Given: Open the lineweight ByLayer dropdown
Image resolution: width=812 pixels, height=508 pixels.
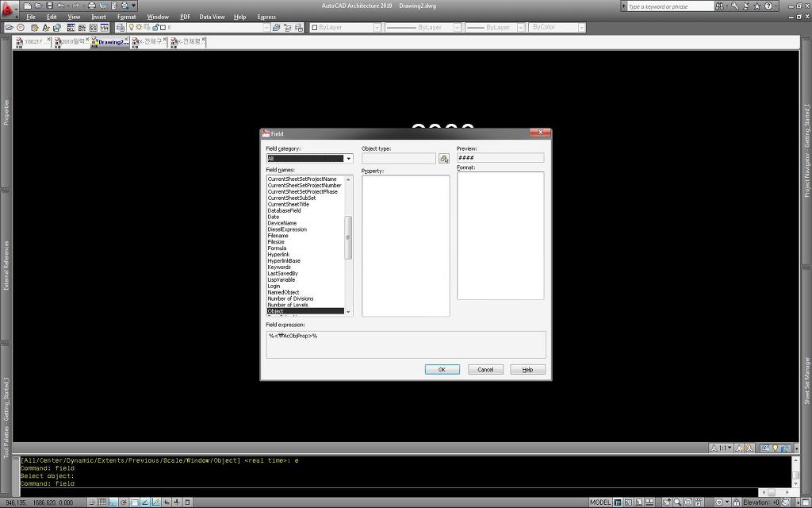Looking at the screenshot, I should tap(521, 28).
